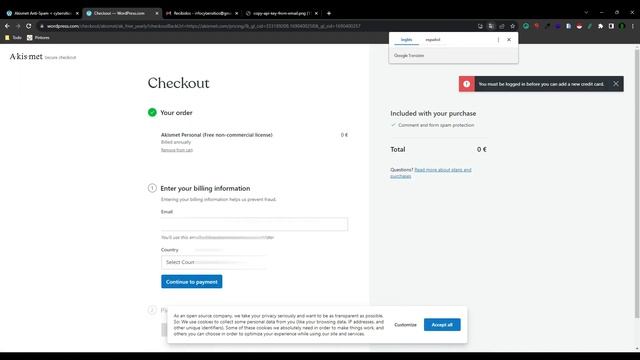
Task: Open the Chrome three-dot menu
Action: pyautogui.click(x=633, y=26)
